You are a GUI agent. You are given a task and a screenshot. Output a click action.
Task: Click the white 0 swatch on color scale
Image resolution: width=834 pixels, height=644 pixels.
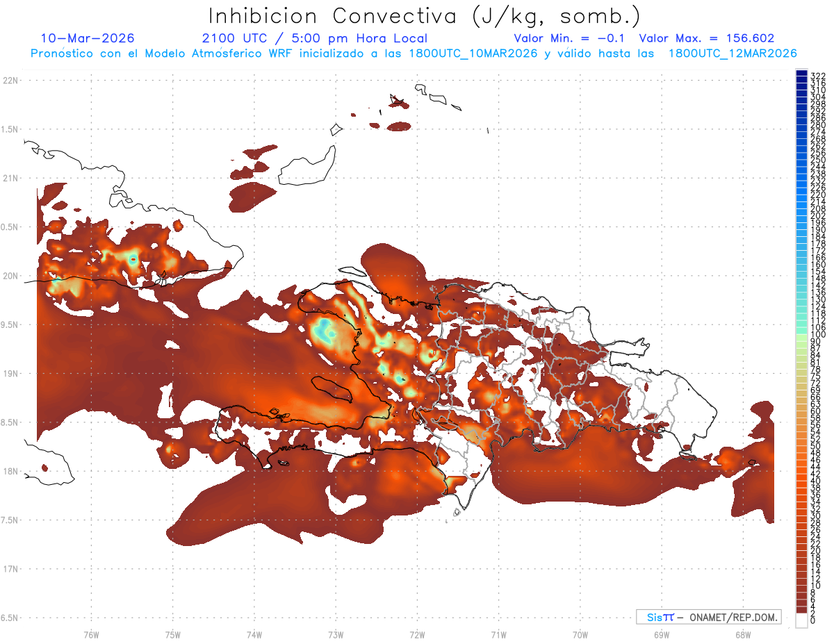click(x=801, y=620)
